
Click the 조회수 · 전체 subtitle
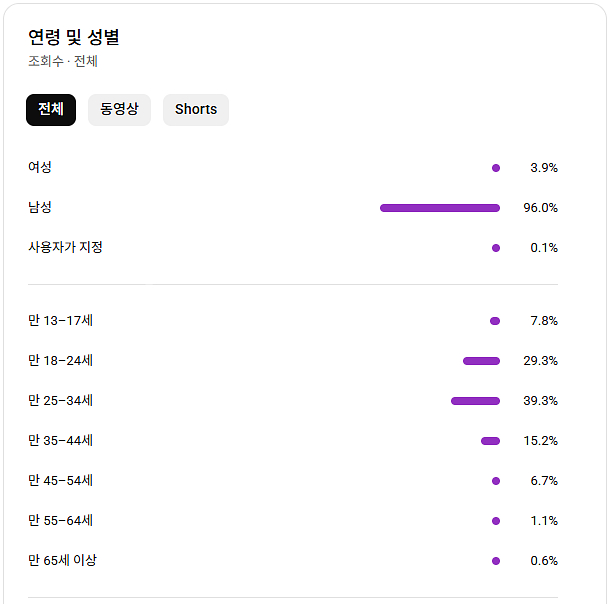pyautogui.click(x=63, y=61)
